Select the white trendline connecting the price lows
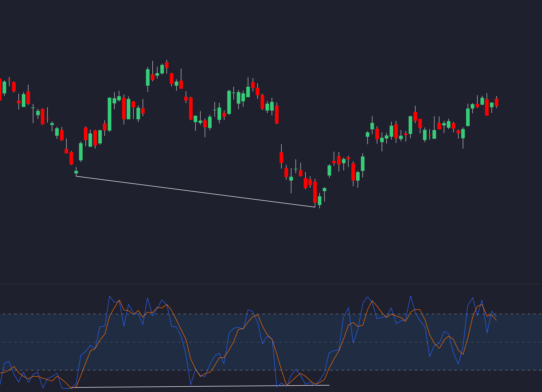This screenshot has width=542, height=392. [195, 191]
